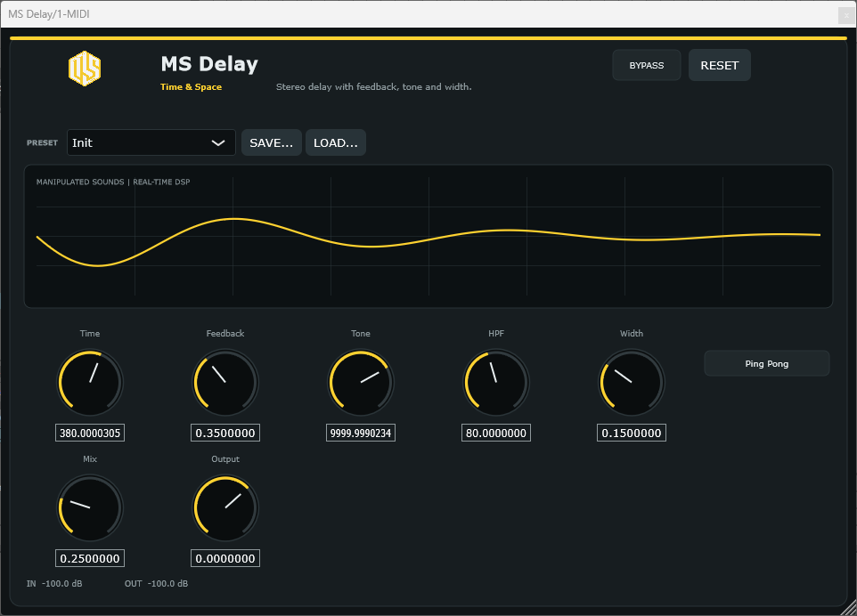The image size is (857, 616).
Task: Click the Width value field 0.1500000
Action: 632,433
